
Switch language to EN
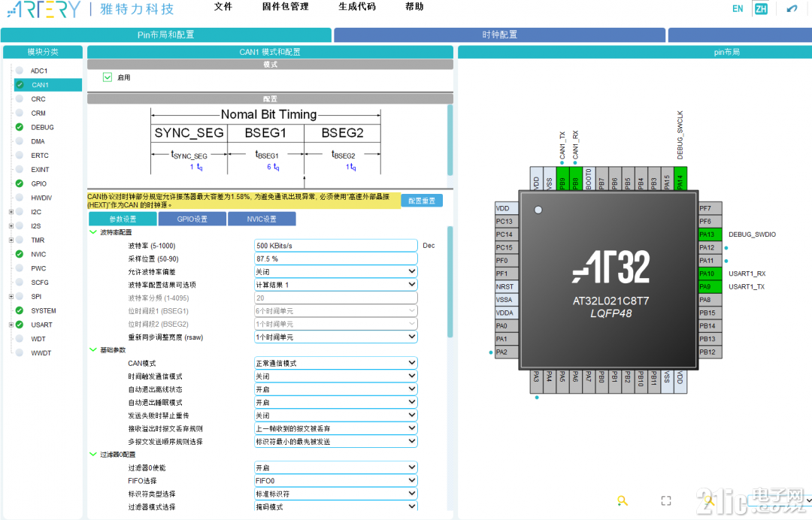pos(738,9)
